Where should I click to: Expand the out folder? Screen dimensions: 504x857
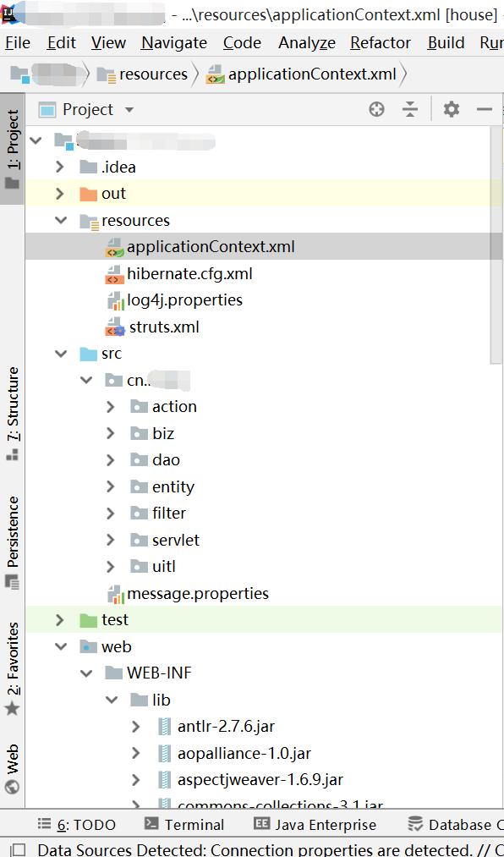60,194
